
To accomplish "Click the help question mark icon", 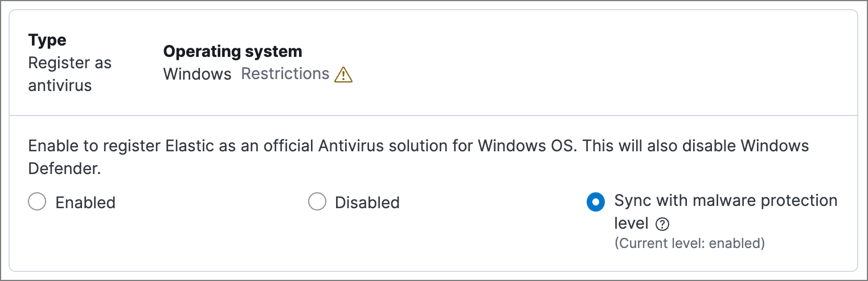I will click(x=662, y=225).
